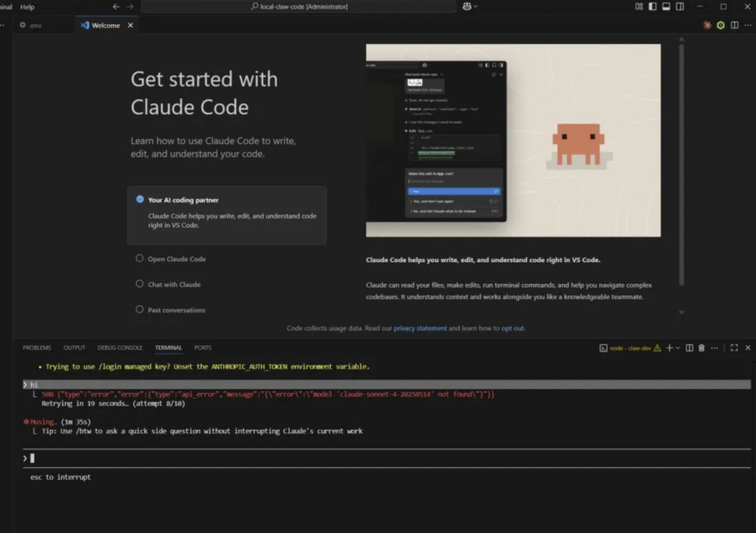
Task: Switch to the Problems panel tab
Action: coord(37,348)
